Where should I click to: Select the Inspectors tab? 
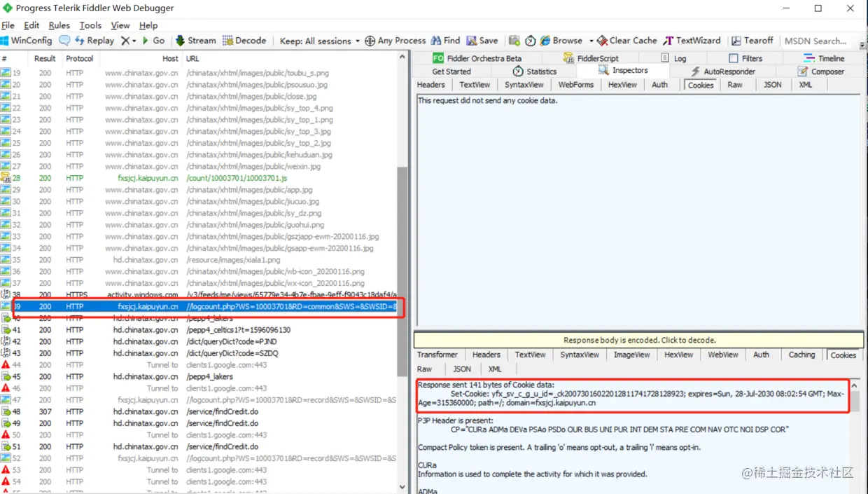623,71
